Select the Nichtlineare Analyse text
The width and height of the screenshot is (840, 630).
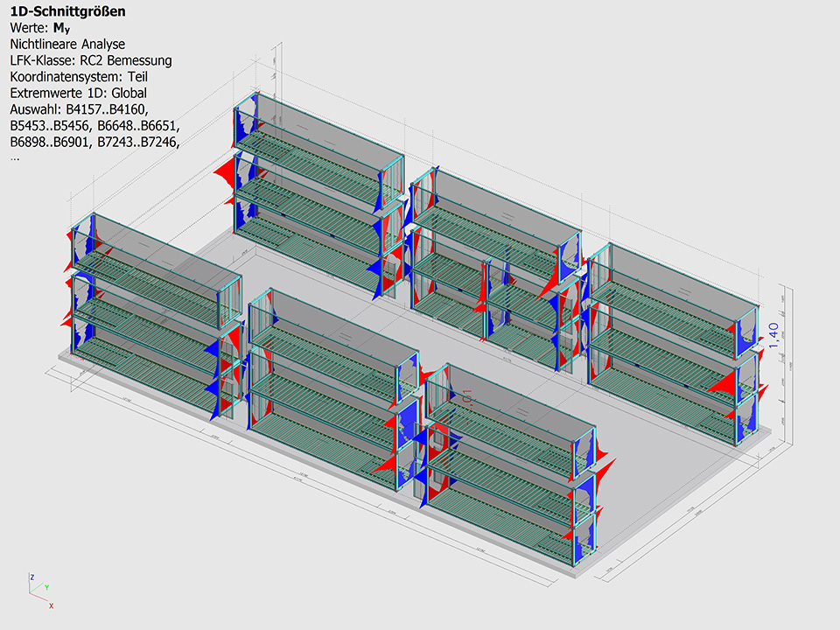[67, 44]
